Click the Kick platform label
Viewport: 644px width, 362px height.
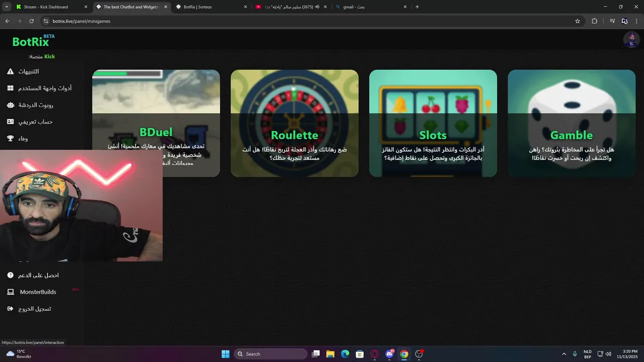tap(49, 56)
